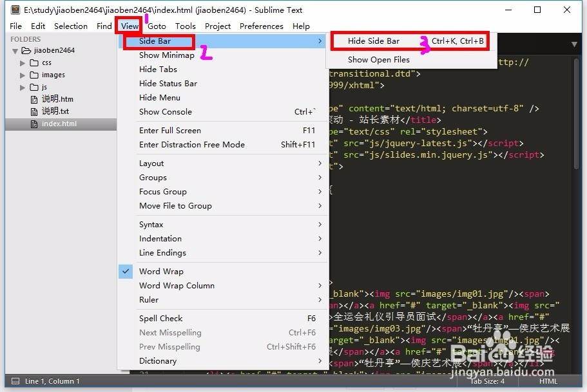Screen dimensions: 587x392
Task: Minimize the Sublime Text window
Action: coord(508,10)
